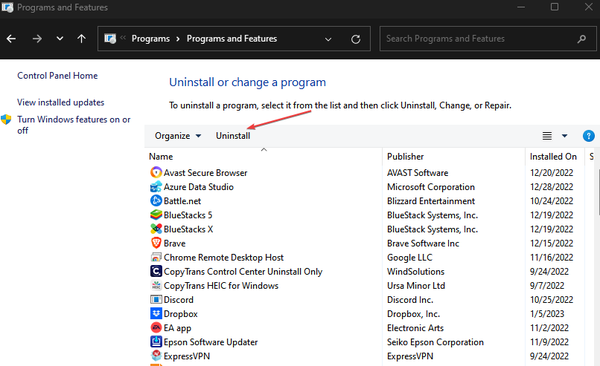Click the Uninstall toolbar button
The image size is (600, 366).
(233, 136)
